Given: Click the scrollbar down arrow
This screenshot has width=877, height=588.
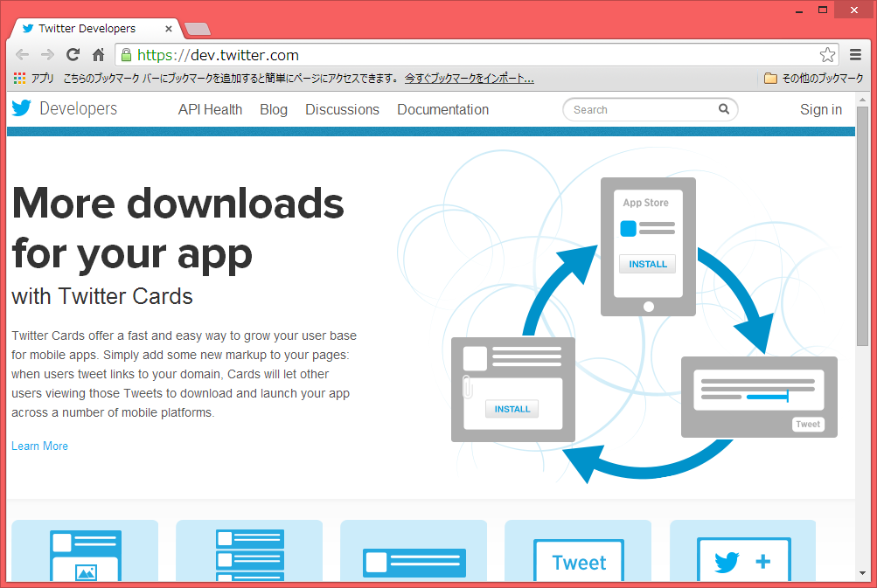Looking at the screenshot, I should pyautogui.click(x=862, y=574).
